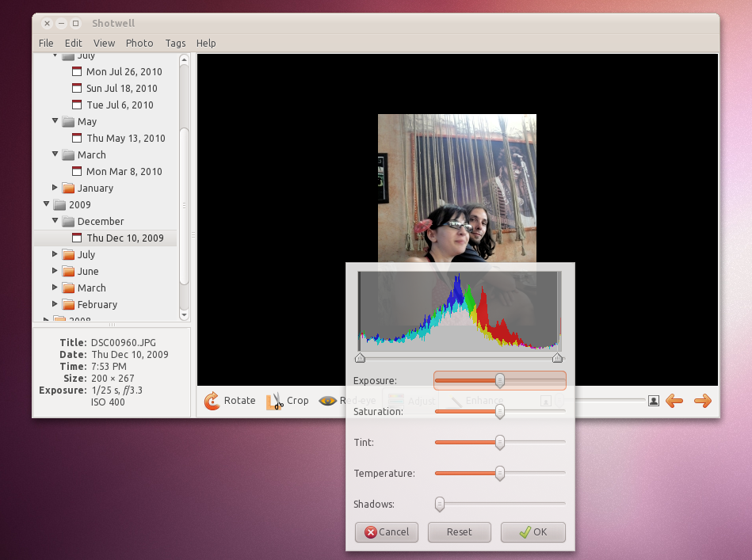Viewport: 752px width, 560px height.
Task: Collapse the December folder
Action: (55, 220)
